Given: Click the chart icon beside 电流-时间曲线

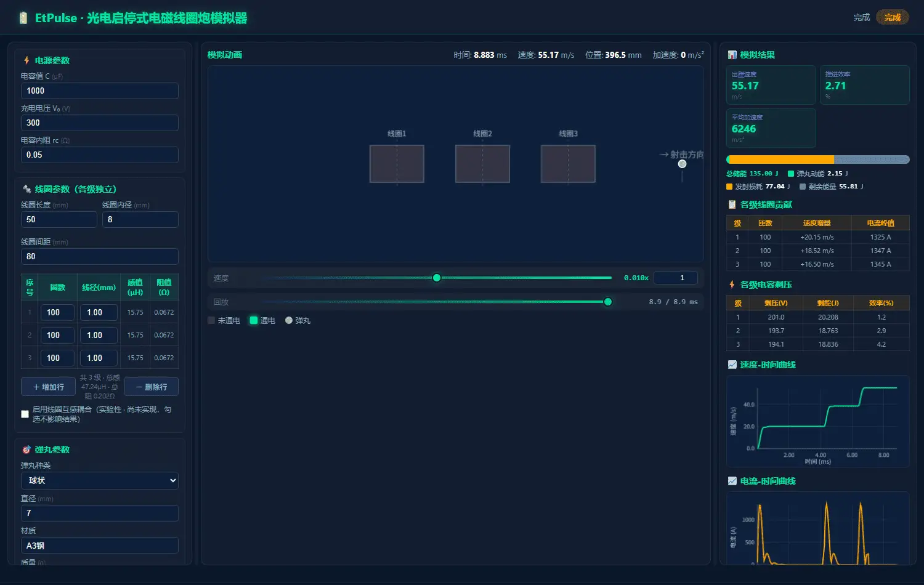Looking at the screenshot, I should [x=732, y=481].
